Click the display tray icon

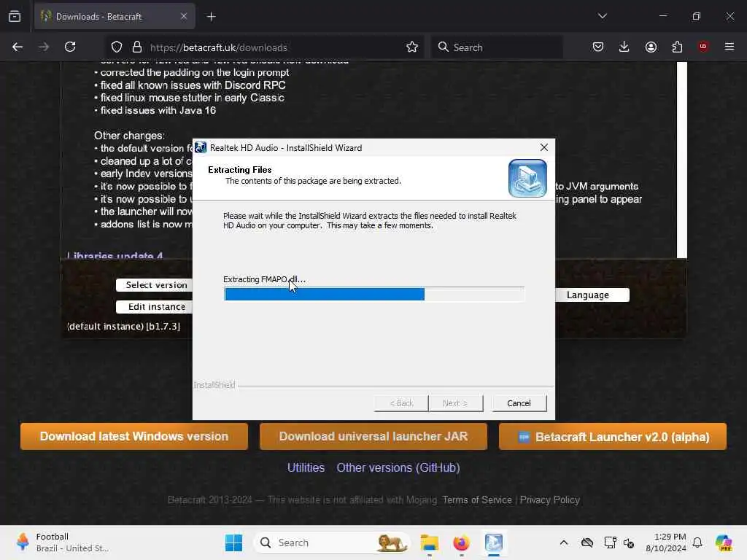pyautogui.click(x=610, y=542)
